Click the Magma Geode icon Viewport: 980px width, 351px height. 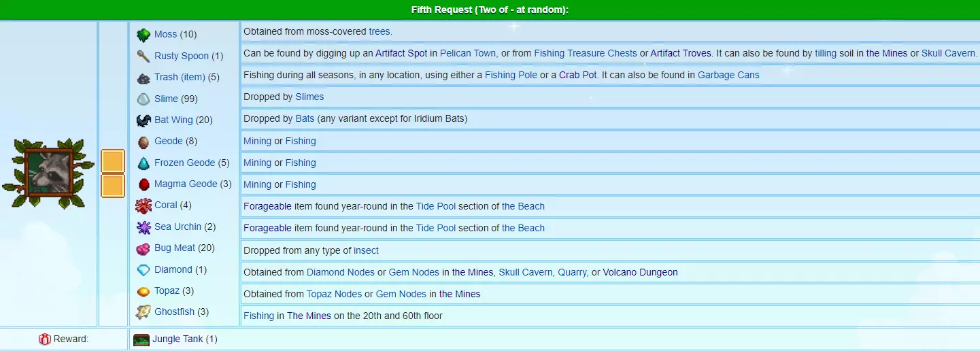143,184
